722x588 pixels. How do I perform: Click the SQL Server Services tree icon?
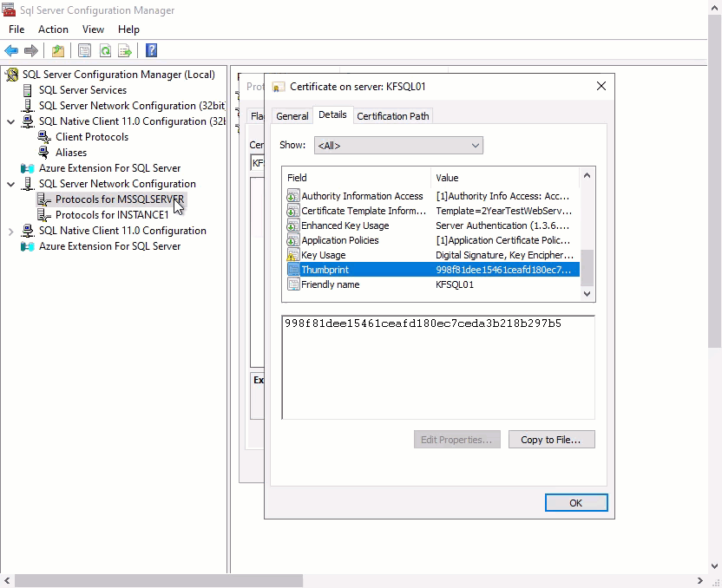click(x=28, y=90)
